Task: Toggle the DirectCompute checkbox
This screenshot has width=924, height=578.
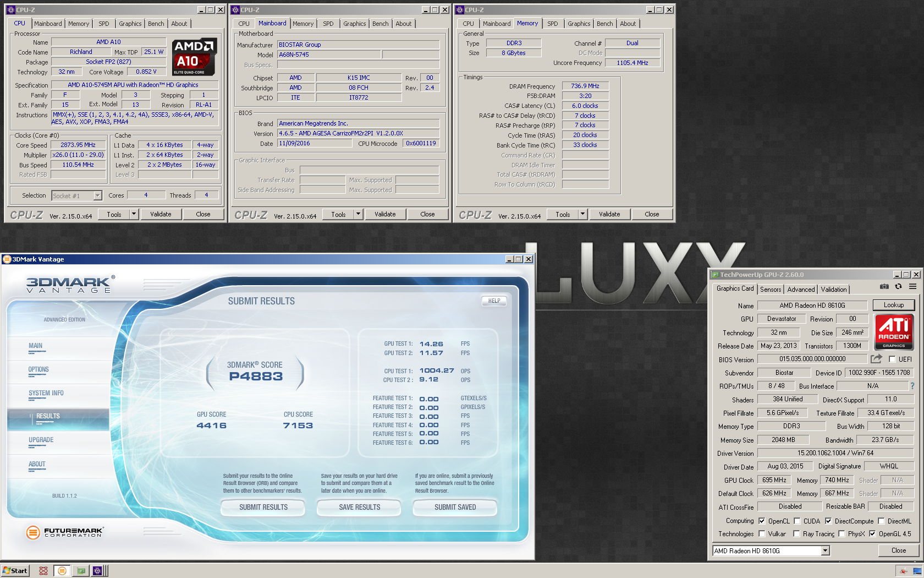Action: pyautogui.click(x=828, y=521)
